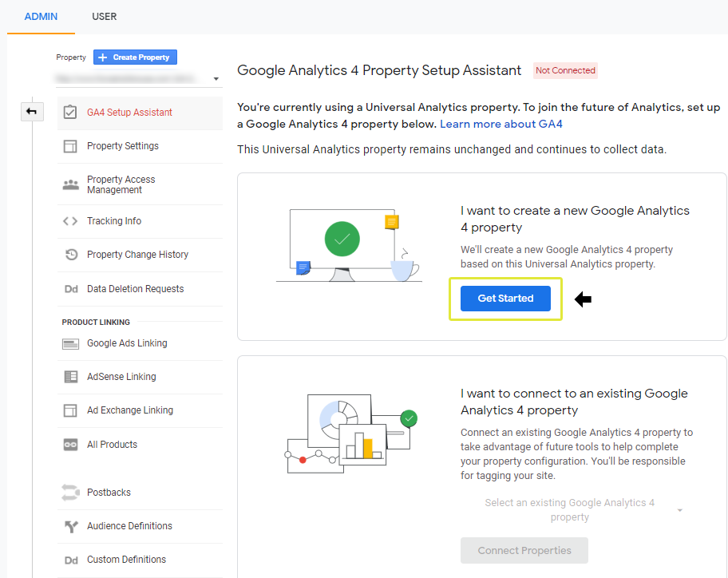
Task: Click the Custom Definitions Dd icon
Action: (71, 560)
